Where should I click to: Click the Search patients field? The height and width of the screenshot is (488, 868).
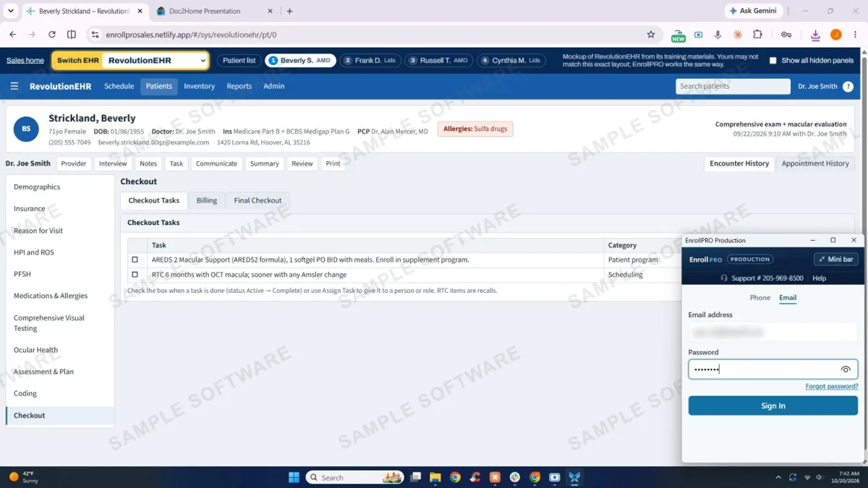point(733,86)
